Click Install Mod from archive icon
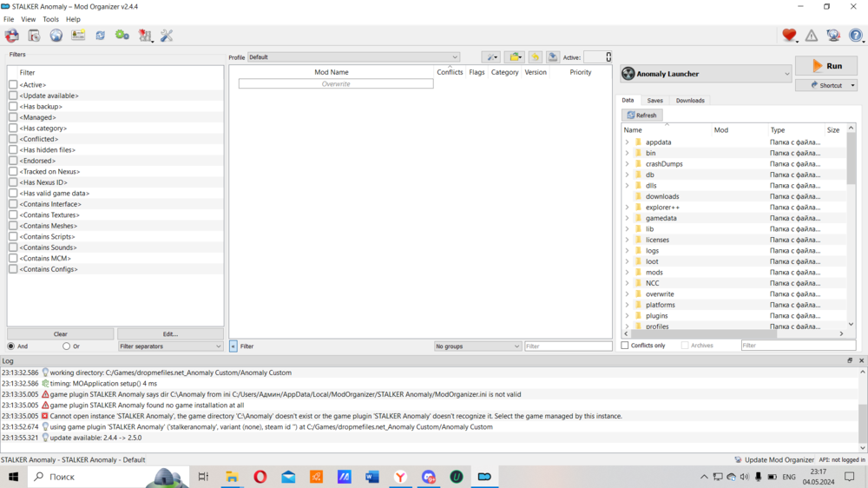868x488 pixels. [x=34, y=36]
